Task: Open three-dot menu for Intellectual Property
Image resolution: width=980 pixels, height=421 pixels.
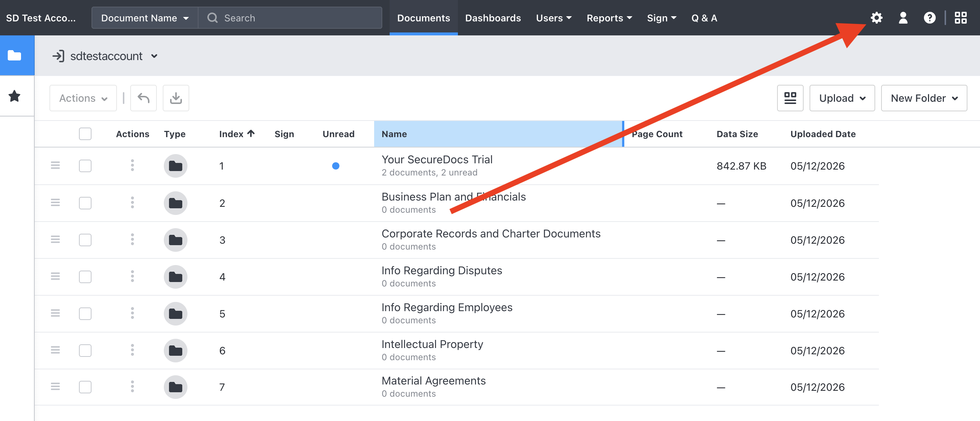Action: coord(132,350)
